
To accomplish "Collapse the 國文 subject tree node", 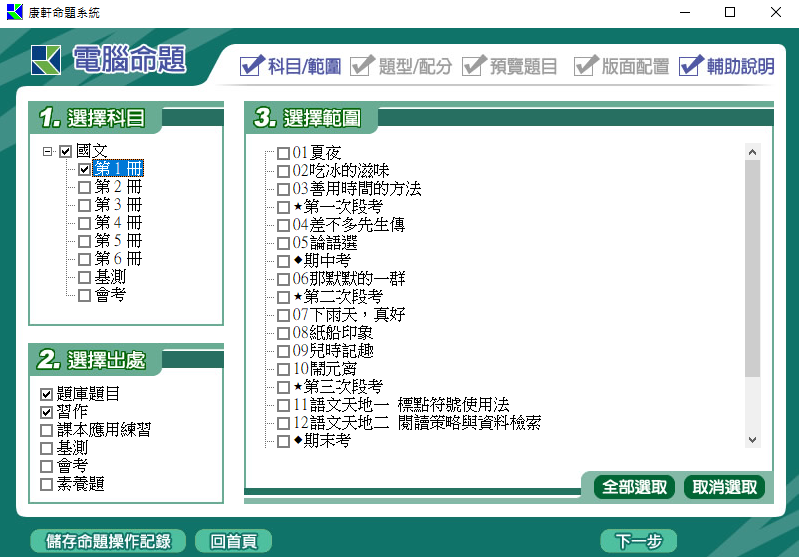I will [47, 152].
